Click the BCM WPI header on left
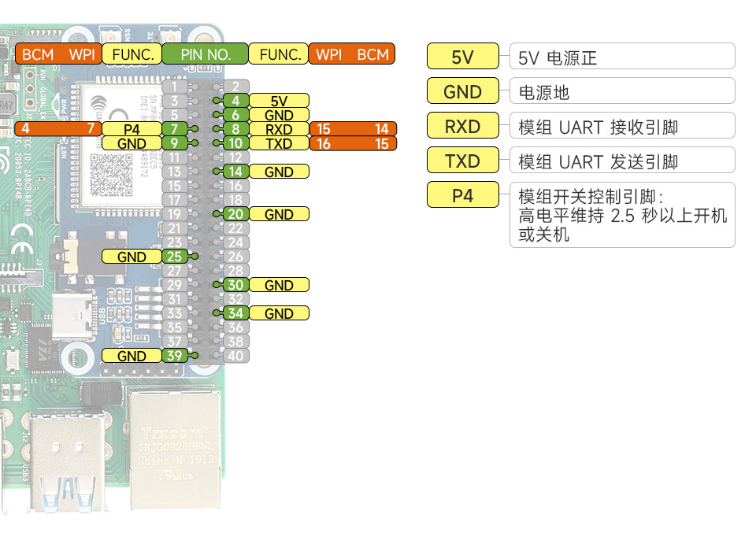The height and width of the screenshot is (551, 756). 58,54
